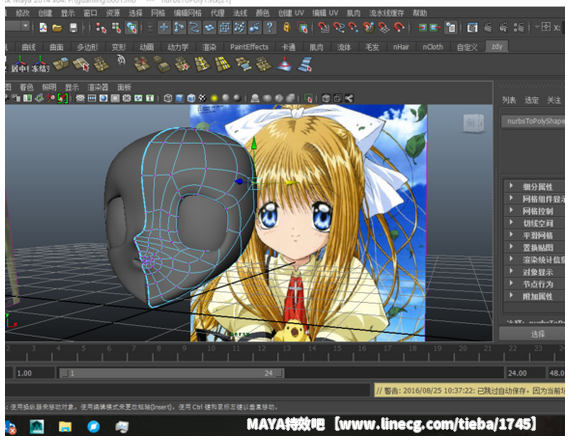Click the 24.00 end time field
578x443 pixels.
click(x=526, y=373)
